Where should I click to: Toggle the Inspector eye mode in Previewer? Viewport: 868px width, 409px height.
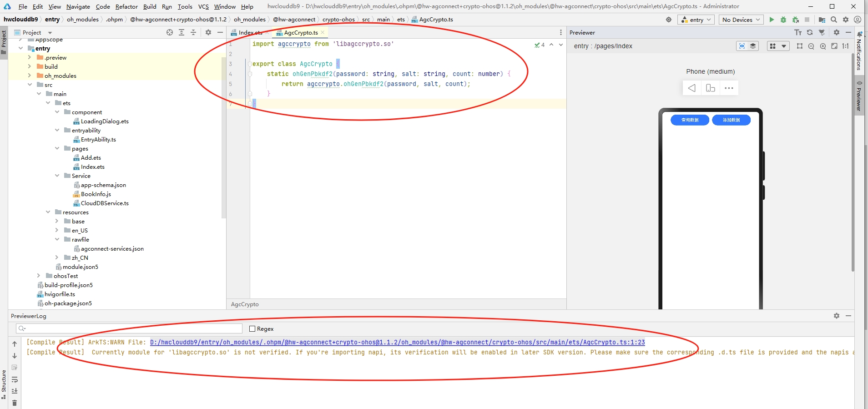tap(742, 46)
